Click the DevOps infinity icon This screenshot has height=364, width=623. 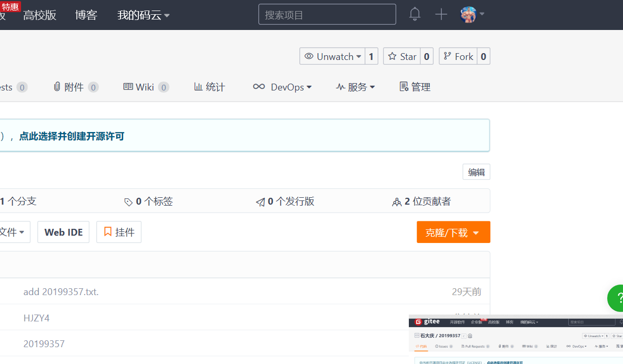click(x=259, y=87)
